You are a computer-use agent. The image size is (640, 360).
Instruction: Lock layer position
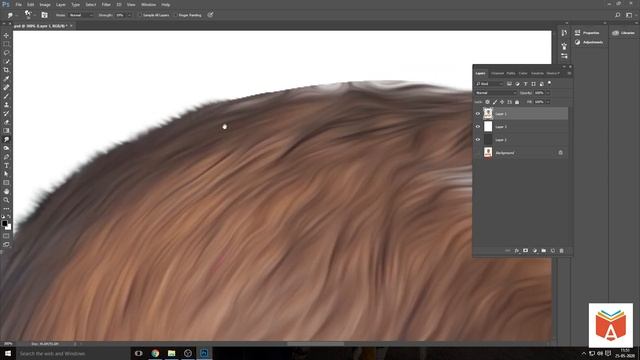click(502, 102)
